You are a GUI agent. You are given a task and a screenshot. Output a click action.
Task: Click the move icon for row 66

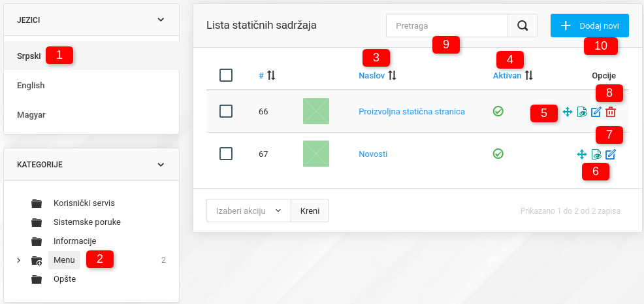coord(568,112)
